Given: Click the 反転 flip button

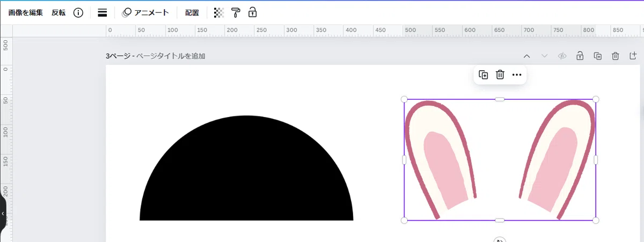Looking at the screenshot, I should click(58, 12).
